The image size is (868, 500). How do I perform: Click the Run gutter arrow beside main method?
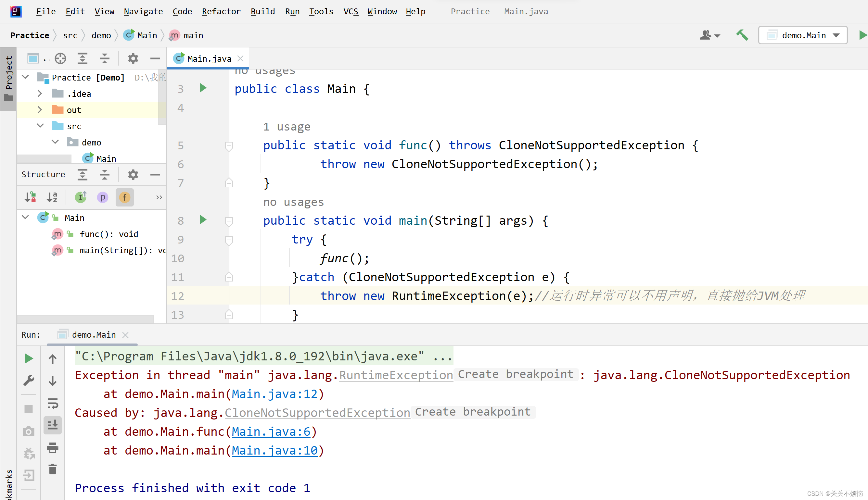pos(203,220)
